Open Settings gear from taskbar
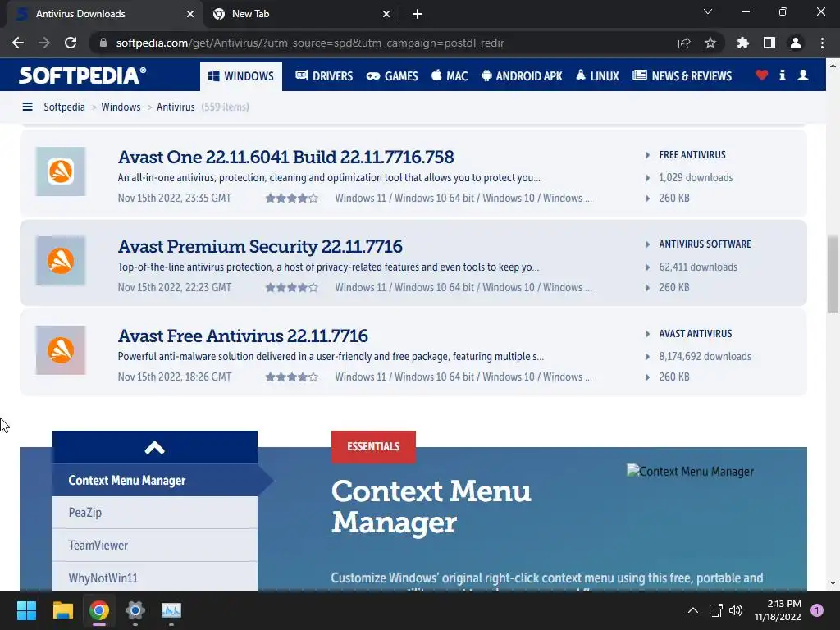This screenshot has height=630, width=840. [135, 610]
